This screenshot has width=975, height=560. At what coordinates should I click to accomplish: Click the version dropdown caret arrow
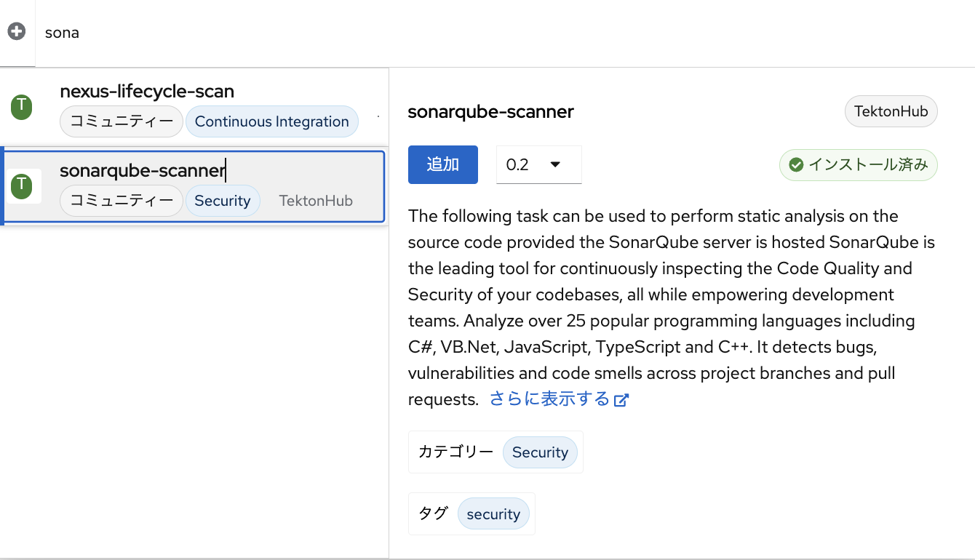[555, 164]
